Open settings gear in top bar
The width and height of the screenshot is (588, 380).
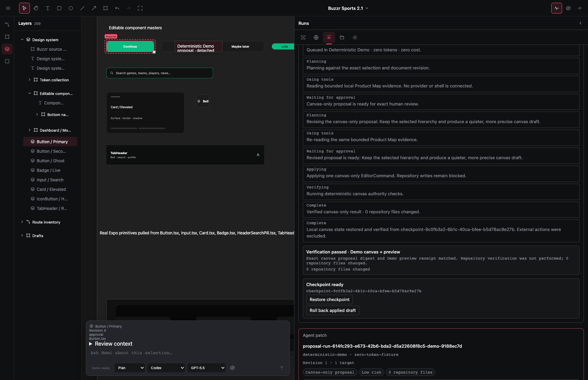(568, 8)
